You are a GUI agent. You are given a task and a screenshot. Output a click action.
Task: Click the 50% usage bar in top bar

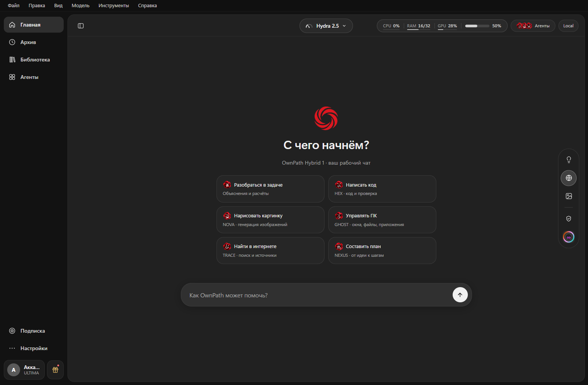(483, 26)
